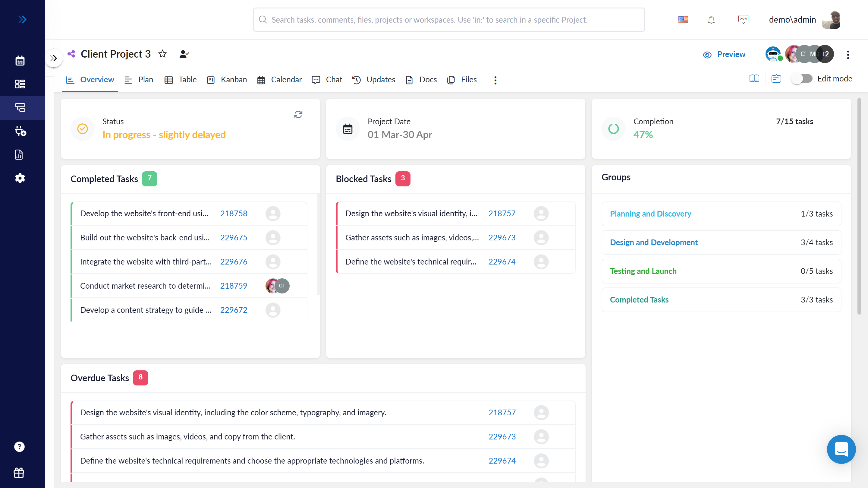Click the star/favorite icon for Client Project 3
The image size is (868, 488).
point(163,54)
